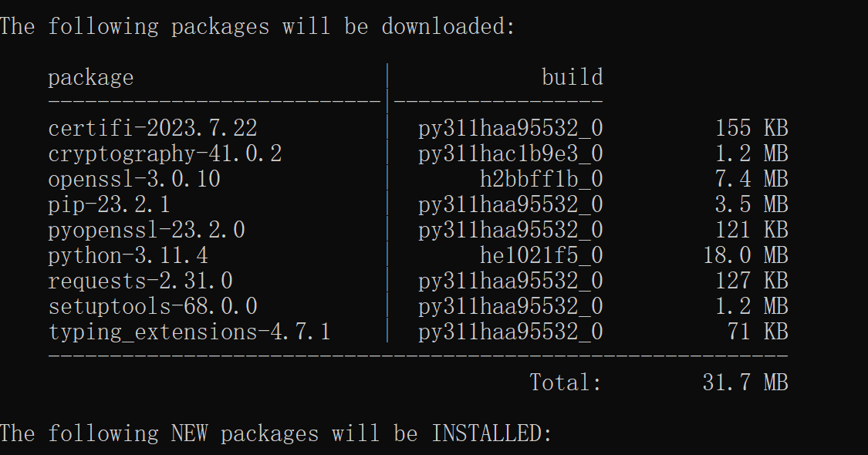Click setuptools-68.0.0 in the table
The height and width of the screenshot is (455, 868).
coord(152,307)
